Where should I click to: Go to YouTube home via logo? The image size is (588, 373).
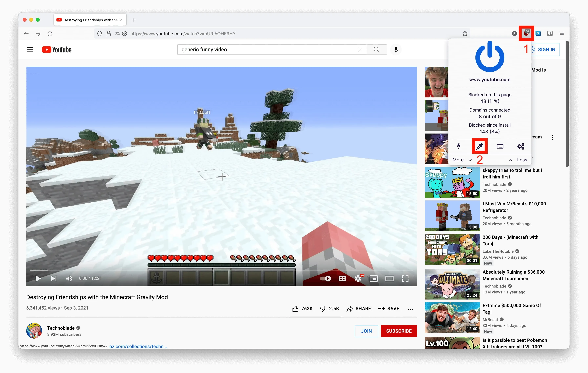[57, 50]
